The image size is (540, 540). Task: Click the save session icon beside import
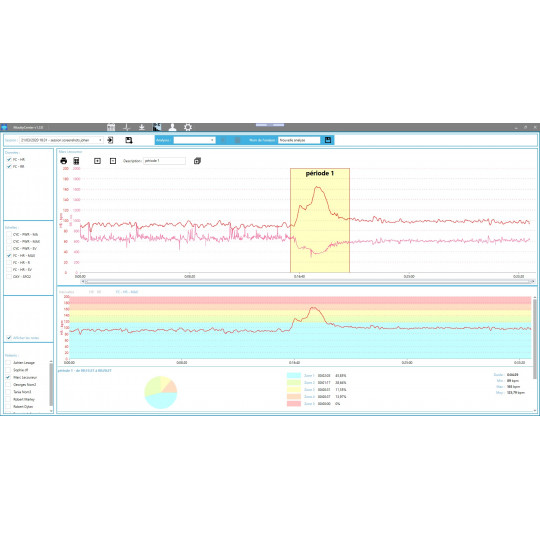click(129, 140)
